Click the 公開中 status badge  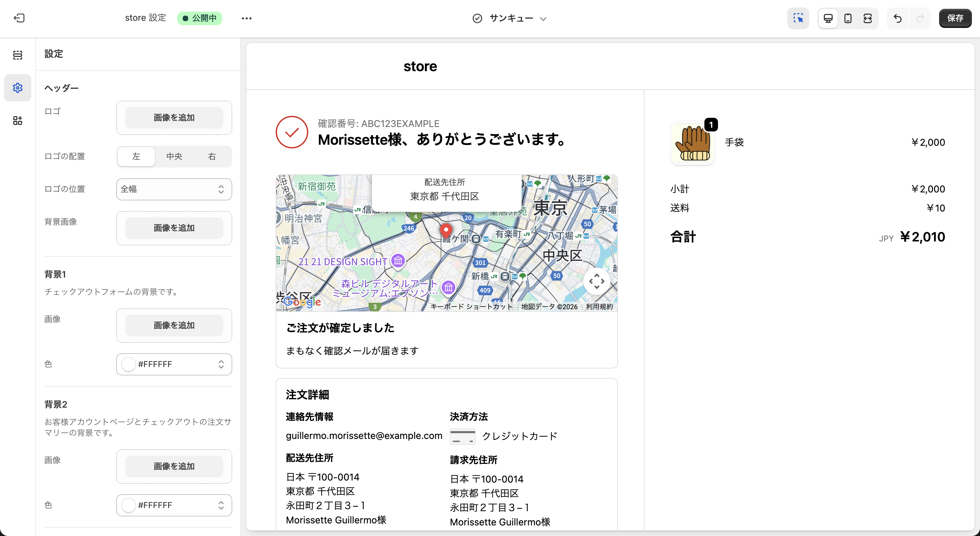[200, 18]
